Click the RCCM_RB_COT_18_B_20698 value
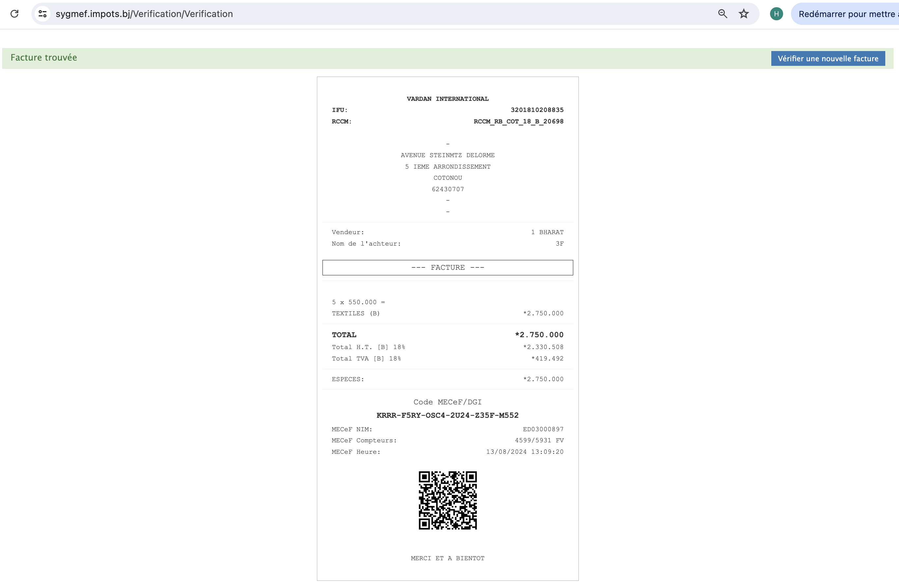This screenshot has width=899, height=588. [x=518, y=121]
